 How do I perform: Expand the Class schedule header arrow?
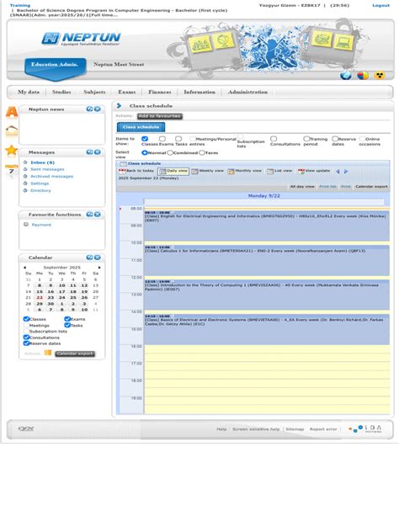point(119,106)
